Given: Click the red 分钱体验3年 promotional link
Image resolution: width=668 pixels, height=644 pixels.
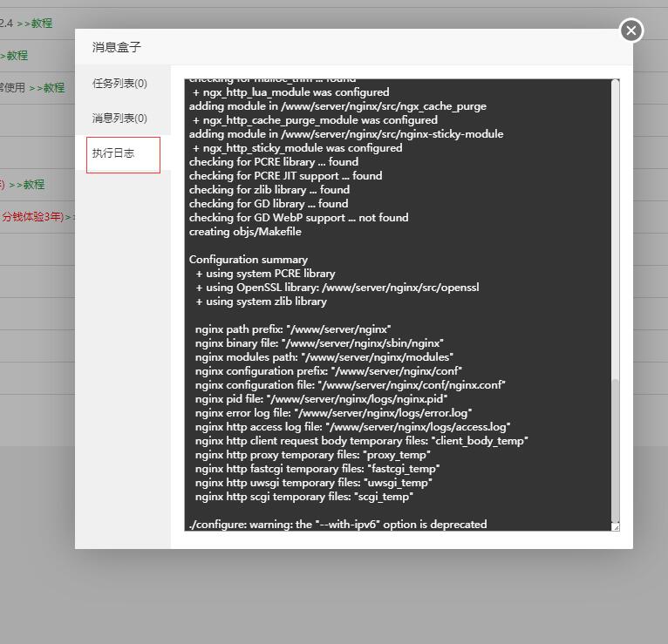Looking at the screenshot, I should [x=32, y=217].
